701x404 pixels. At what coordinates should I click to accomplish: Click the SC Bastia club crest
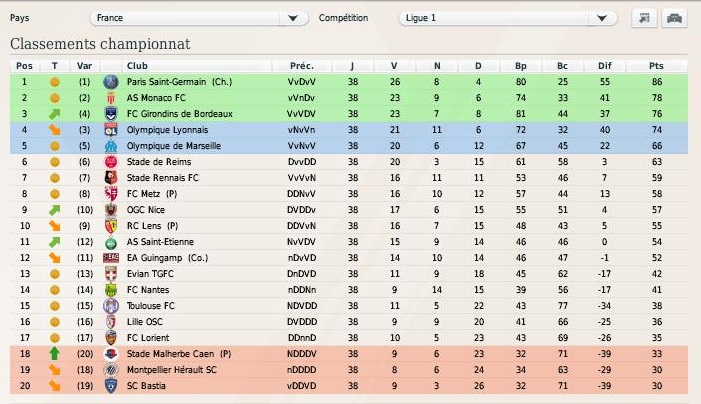(x=110, y=386)
